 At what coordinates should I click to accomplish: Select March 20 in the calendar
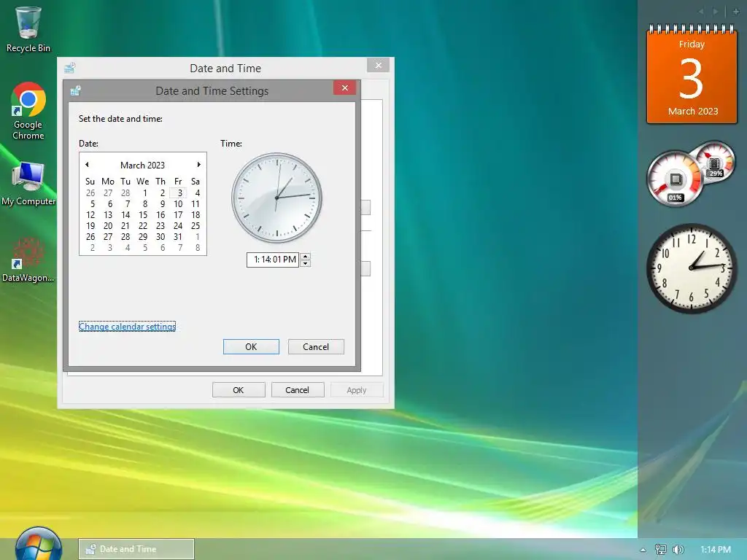coord(108,226)
